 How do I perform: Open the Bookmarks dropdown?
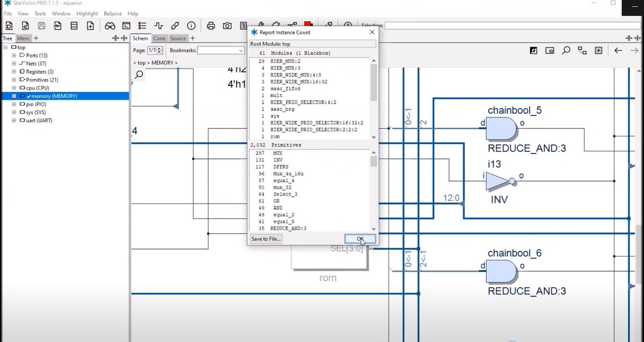click(221, 50)
